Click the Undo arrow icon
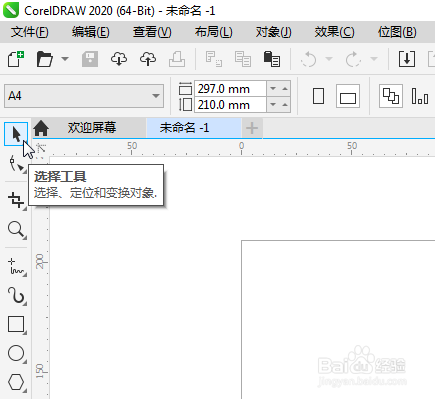 [309, 59]
